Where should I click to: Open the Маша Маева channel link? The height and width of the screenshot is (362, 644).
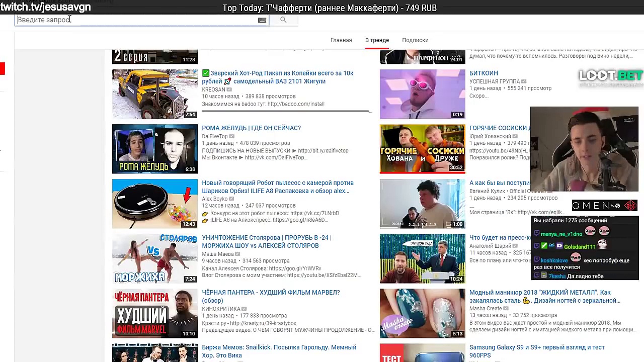click(218, 254)
